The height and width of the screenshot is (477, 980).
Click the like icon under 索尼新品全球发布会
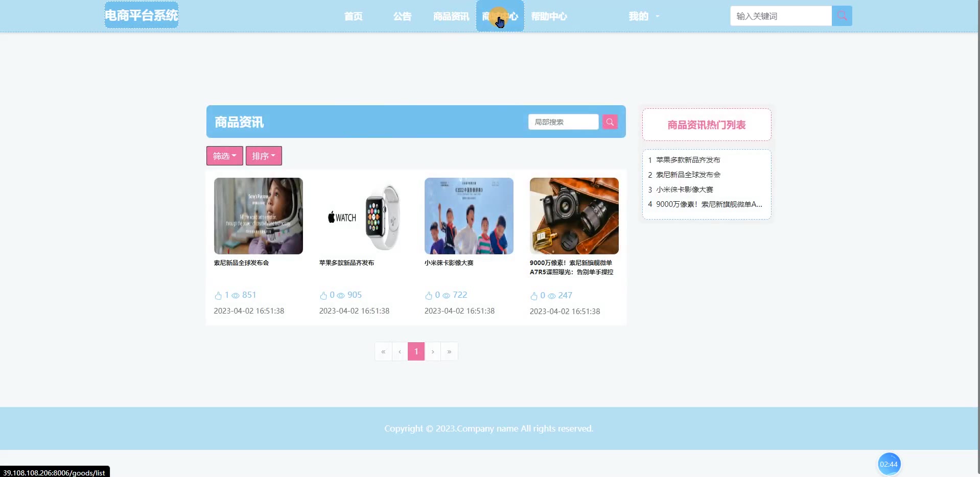click(x=218, y=296)
